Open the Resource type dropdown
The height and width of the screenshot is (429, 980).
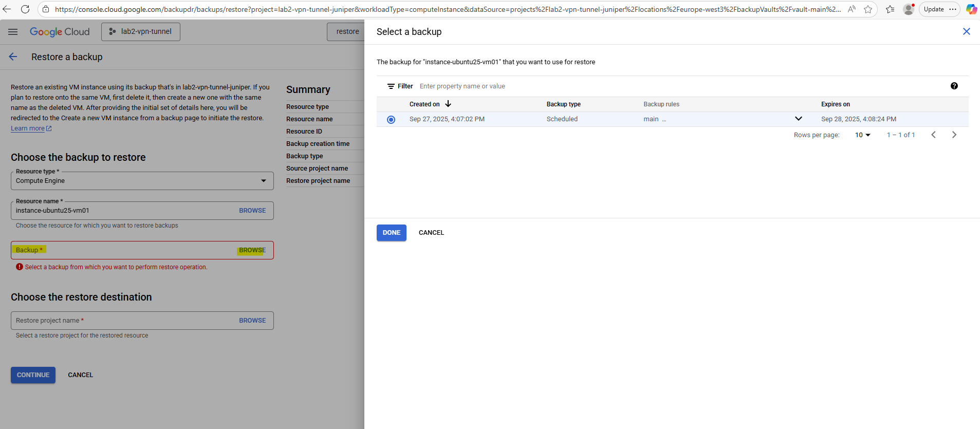click(142, 181)
